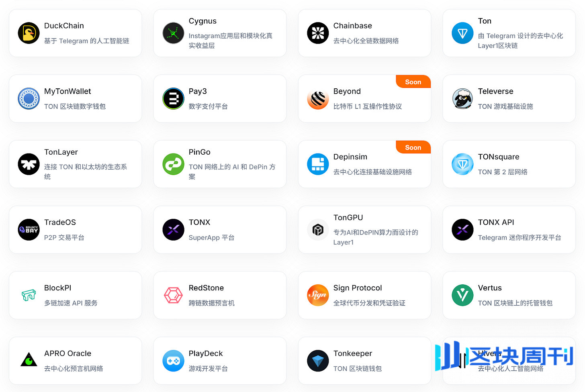Select the Beyond striped sphere icon
The width and height of the screenshot is (585, 392).
click(318, 98)
